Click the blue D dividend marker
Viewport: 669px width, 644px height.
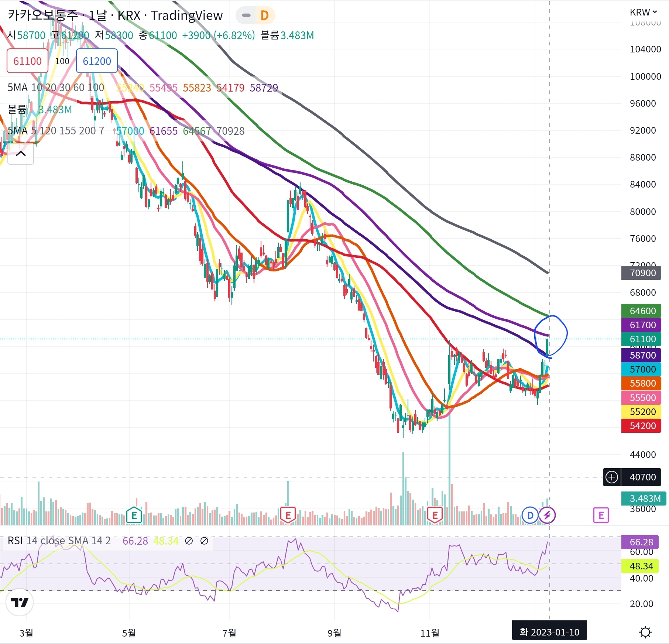(x=530, y=515)
